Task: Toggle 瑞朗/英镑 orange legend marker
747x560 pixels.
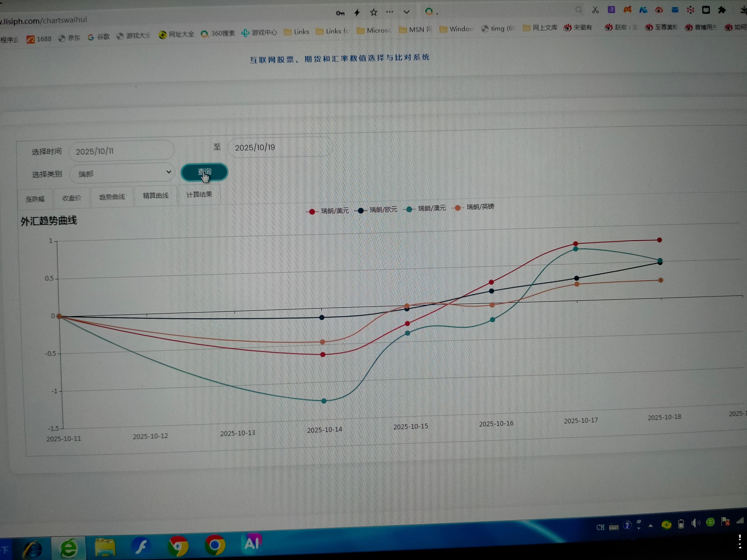Action: 458,208
